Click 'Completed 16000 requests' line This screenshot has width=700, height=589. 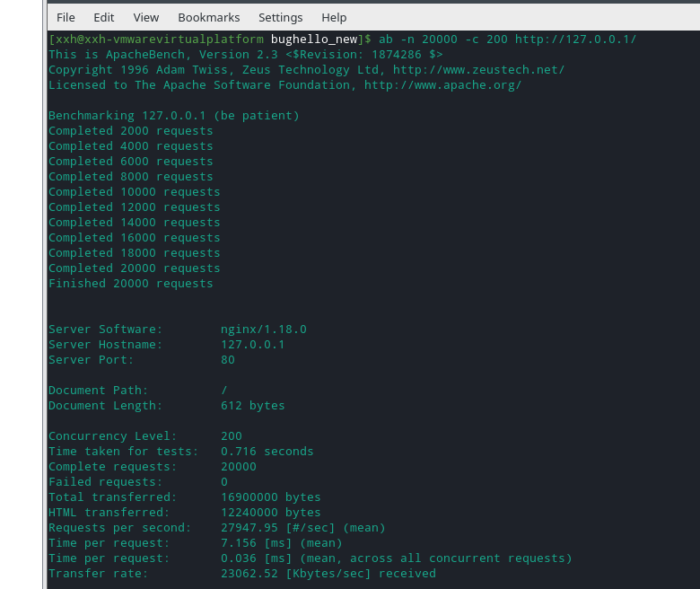click(135, 238)
